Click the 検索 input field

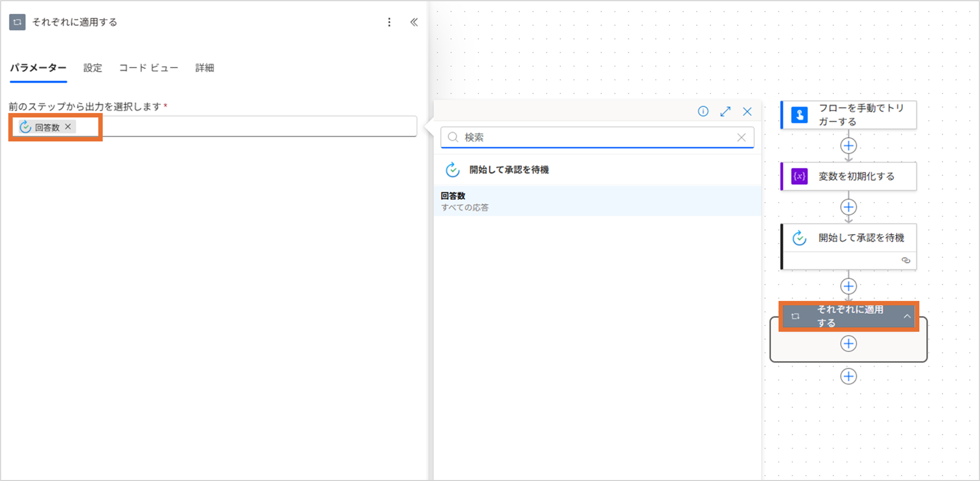(597, 138)
